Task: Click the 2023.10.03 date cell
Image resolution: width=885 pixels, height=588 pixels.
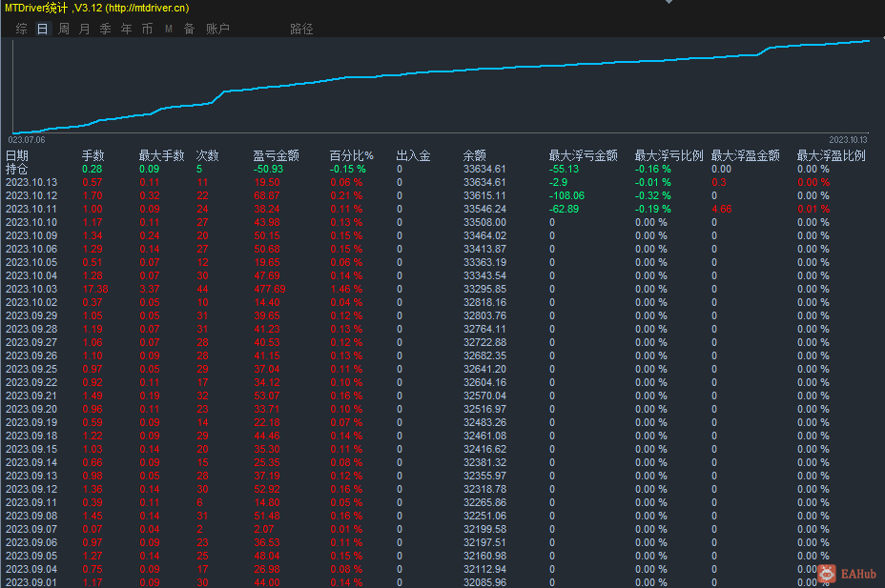Action: pyautogui.click(x=31, y=289)
